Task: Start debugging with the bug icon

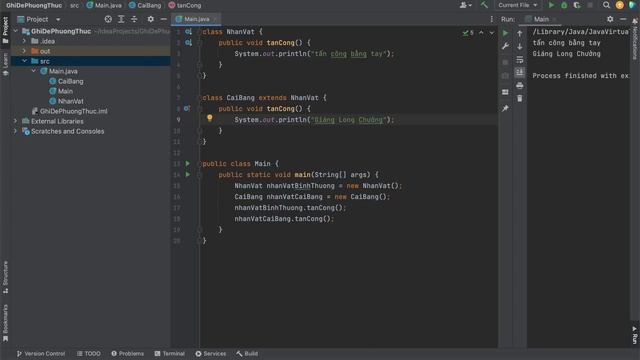Action: 564,5
